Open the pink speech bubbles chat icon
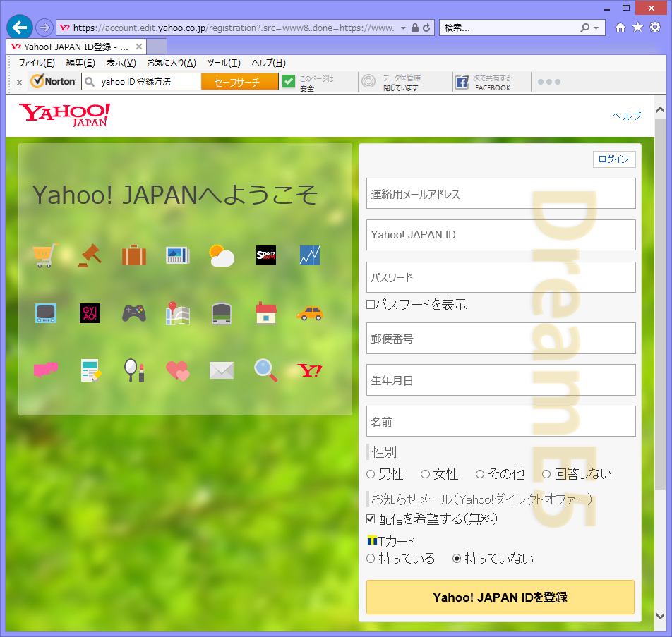This screenshot has width=672, height=637. (45, 370)
